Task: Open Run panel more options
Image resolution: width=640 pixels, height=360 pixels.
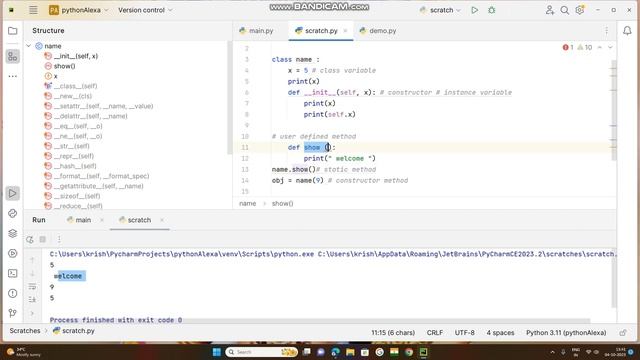Action: tap(59, 240)
